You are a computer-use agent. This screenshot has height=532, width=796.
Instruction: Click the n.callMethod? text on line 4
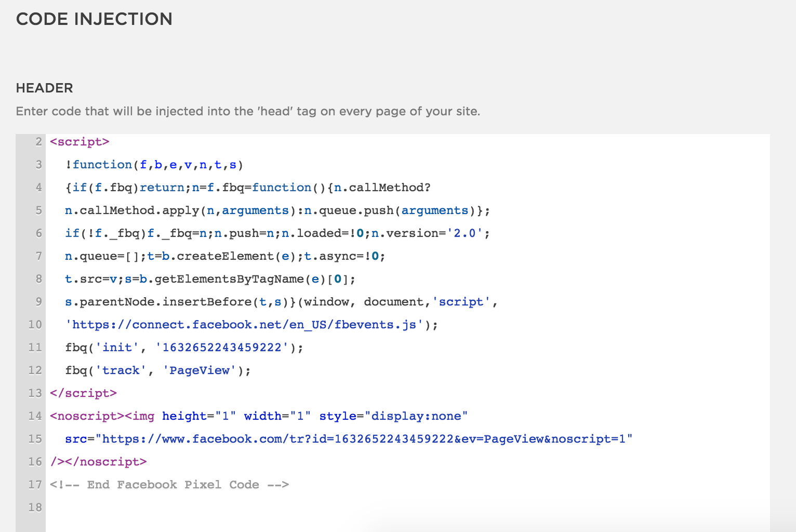382,188
